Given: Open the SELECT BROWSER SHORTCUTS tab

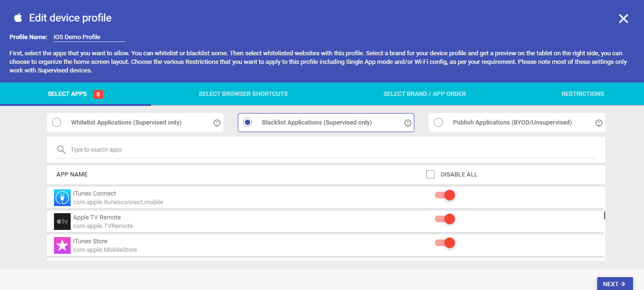Looking at the screenshot, I should pyautogui.click(x=243, y=93).
